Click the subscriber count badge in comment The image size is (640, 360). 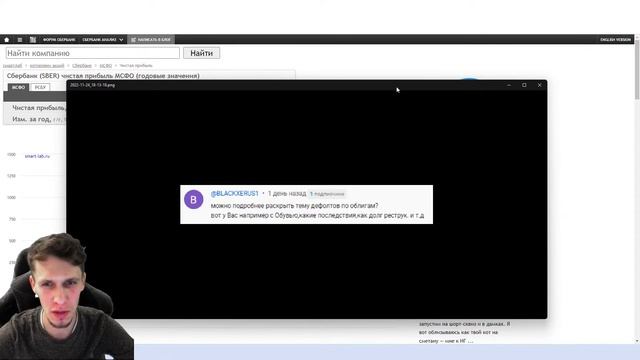click(327, 194)
